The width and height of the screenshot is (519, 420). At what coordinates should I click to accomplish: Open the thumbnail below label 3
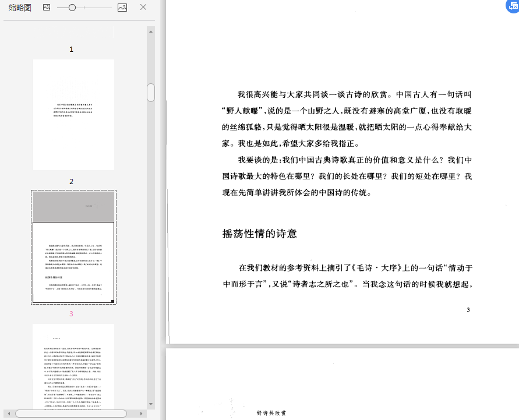point(73,366)
